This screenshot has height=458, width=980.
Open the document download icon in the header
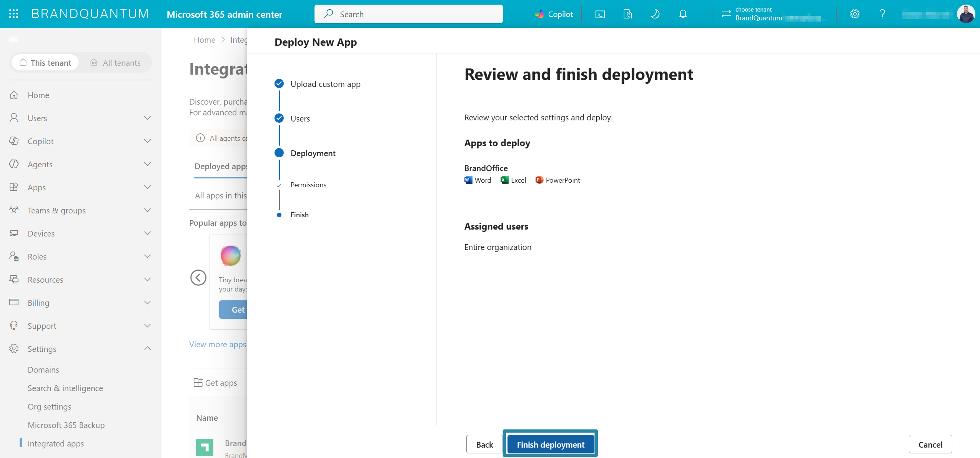point(627,14)
